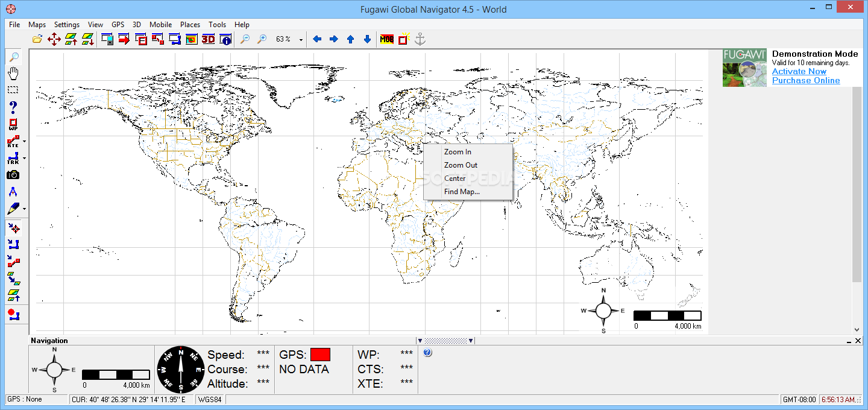The image size is (868, 410).
Task: Click the map with up arrow sidebar icon
Action: pos(13,295)
